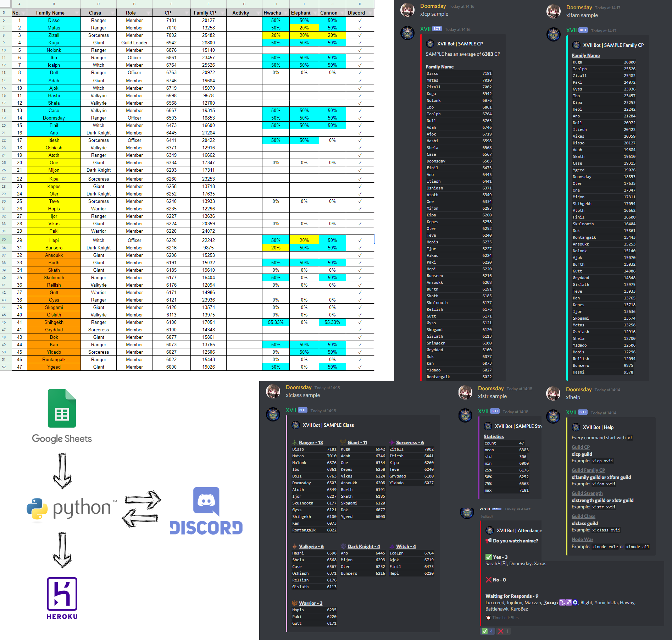Image resolution: width=672 pixels, height=640 pixels.
Task: Click the Dark Knight class icon
Action: coord(343,546)
